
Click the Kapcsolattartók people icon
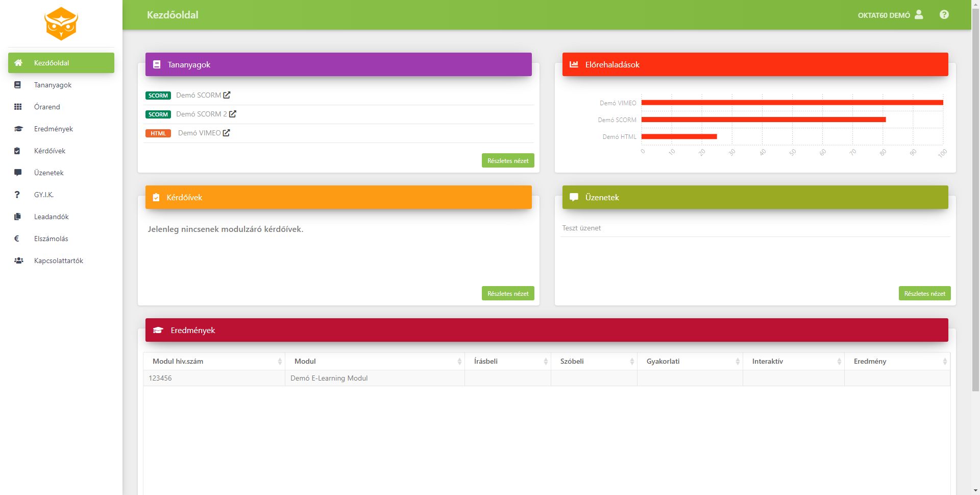pyautogui.click(x=18, y=261)
